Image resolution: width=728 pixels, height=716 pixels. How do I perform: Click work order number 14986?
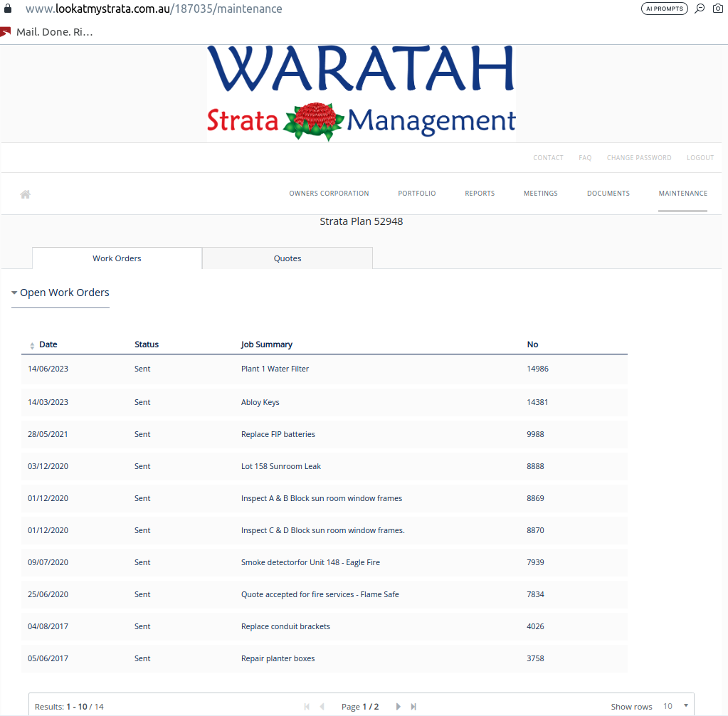(538, 369)
